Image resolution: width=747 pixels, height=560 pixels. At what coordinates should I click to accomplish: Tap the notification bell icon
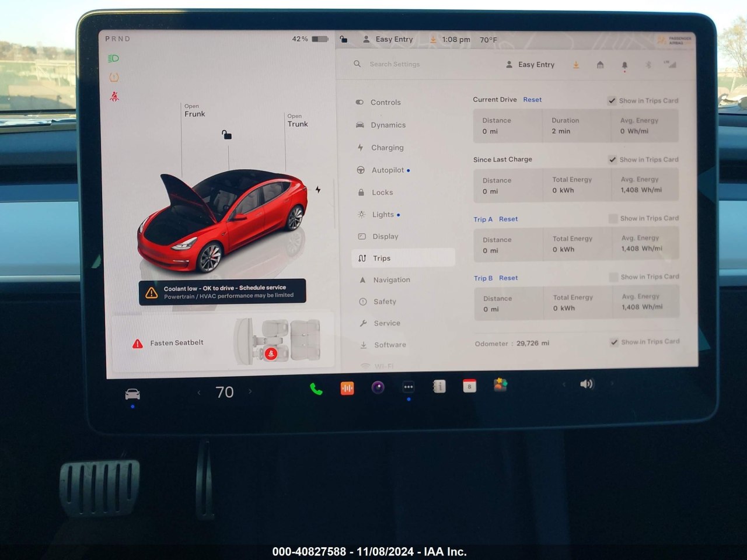pos(624,65)
